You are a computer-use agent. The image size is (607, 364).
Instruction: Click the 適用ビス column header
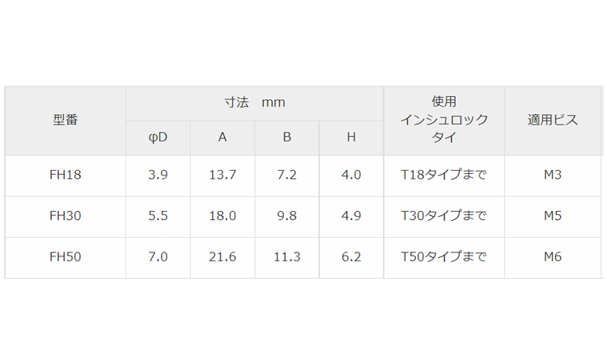point(553,121)
